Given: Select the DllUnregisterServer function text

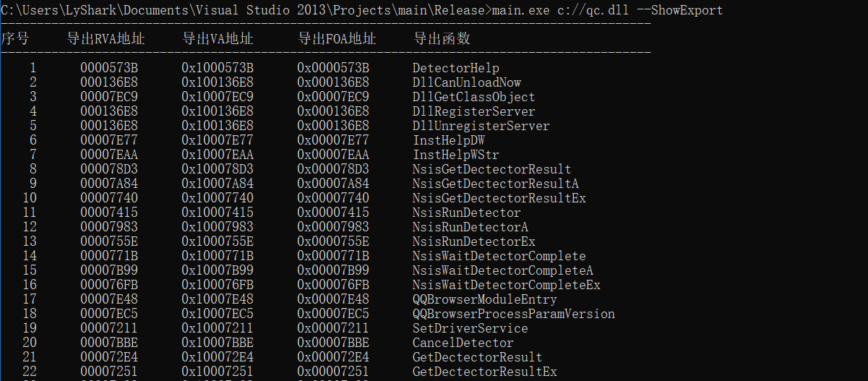Looking at the screenshot, I should (481, 126).
